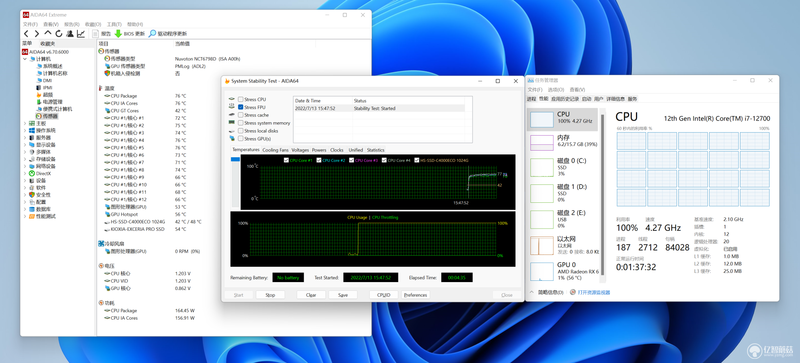Expand the 存储设备 tree node
The width and height of the screenshot is (800, 363).
point(26,159)
